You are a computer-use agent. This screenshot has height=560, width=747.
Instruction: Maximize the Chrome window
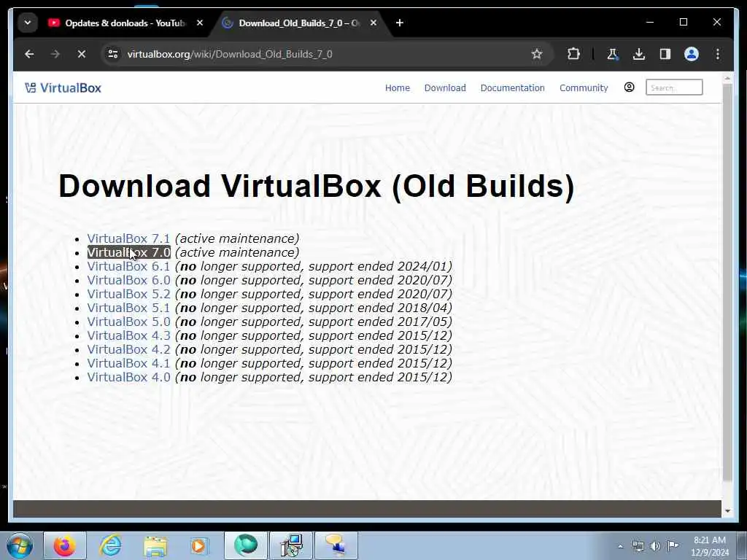pyautogui.click(x=683, y=22)
